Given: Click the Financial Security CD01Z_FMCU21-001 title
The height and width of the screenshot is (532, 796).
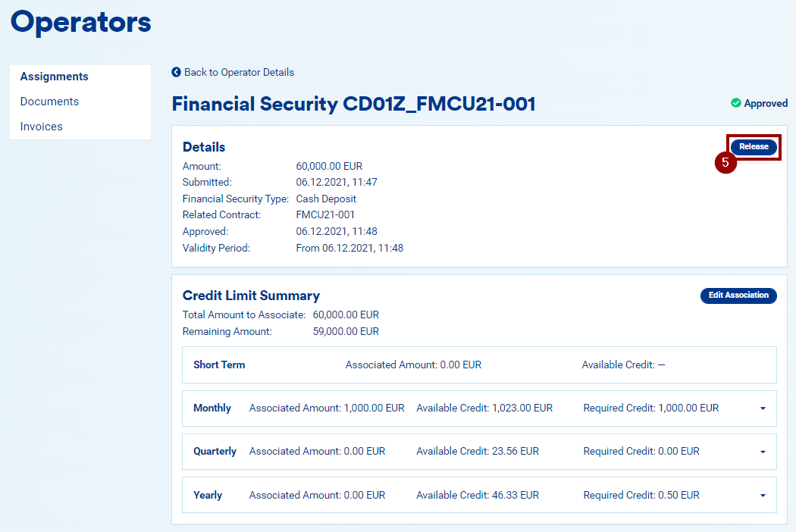Looking at the screenshot, I should click(x=353, y=104).
